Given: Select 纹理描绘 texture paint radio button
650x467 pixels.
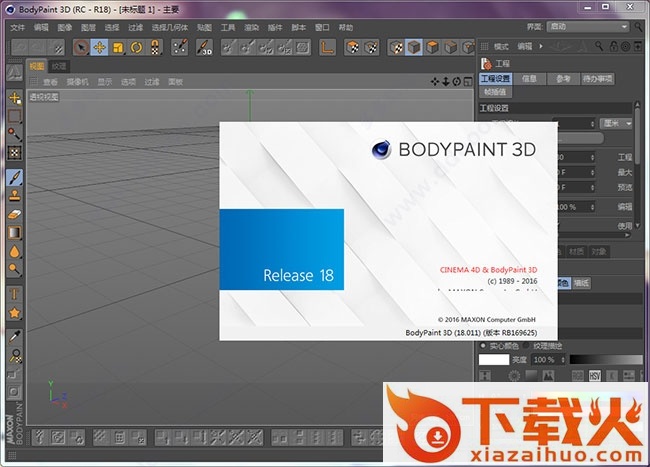Looking at the screenshot, I should pyautogui.click(x=526, y=345).
